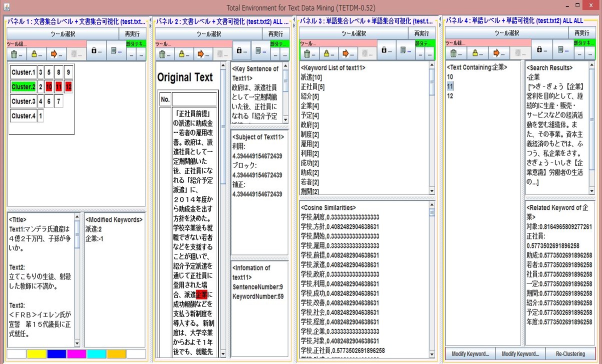Select the Cluster.4 cell

(23, 116)
